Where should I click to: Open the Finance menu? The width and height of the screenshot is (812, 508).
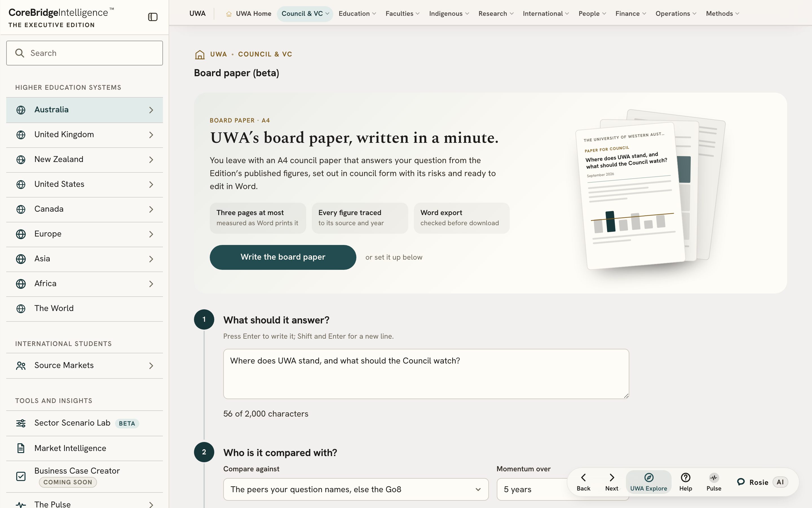tap(631, 14)
